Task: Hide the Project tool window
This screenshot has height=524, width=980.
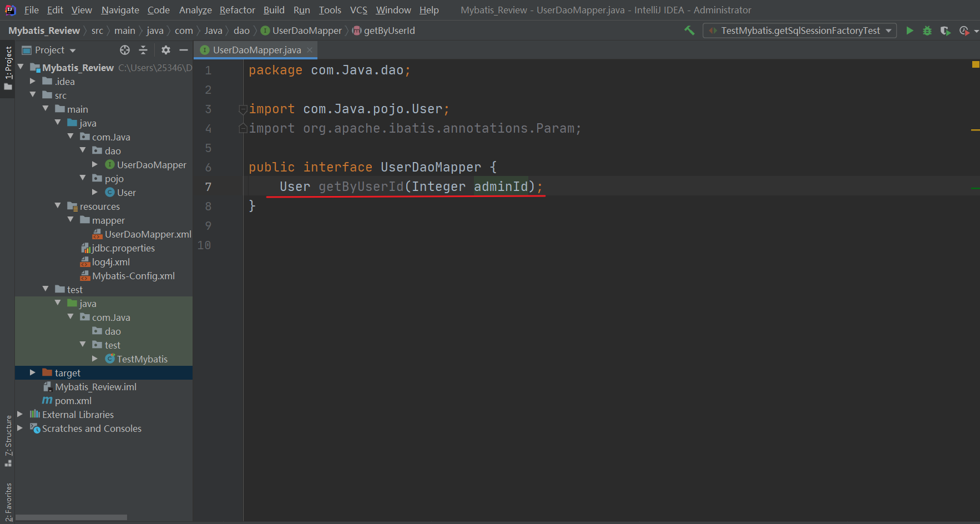Action: coord(184,50)
